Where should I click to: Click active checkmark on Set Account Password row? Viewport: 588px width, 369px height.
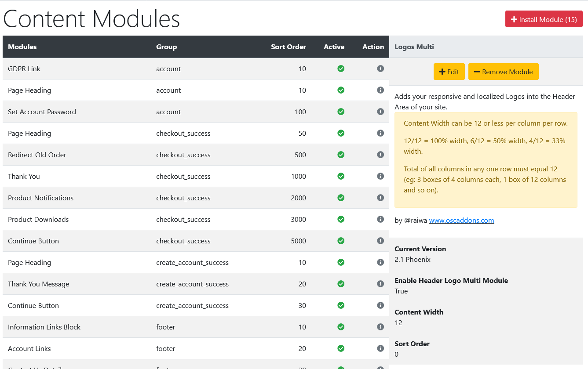tap(341, 112)
